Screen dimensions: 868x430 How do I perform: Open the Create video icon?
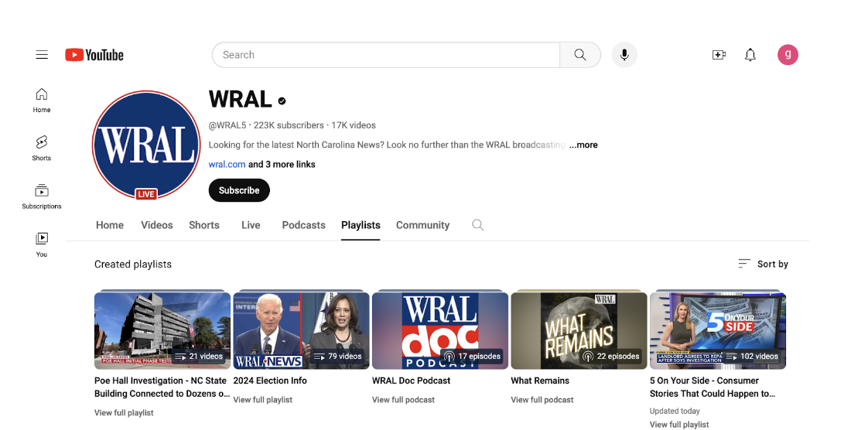(x=719, y=55)
